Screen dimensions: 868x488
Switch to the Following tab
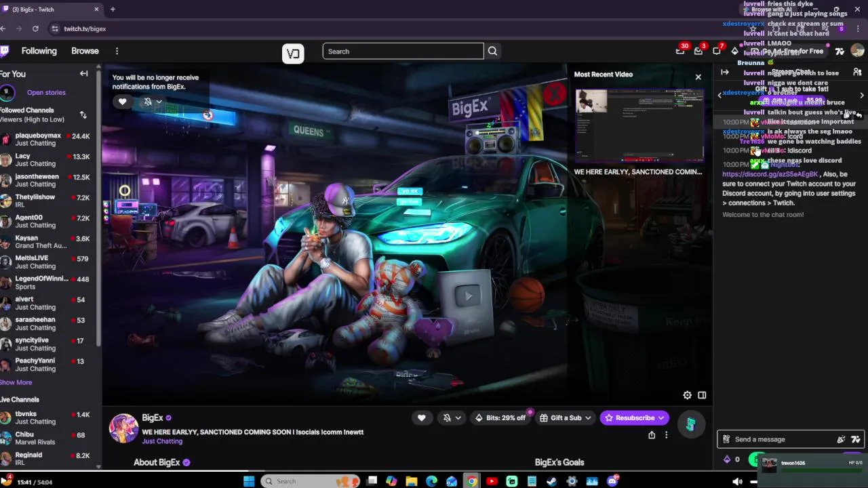39,51
